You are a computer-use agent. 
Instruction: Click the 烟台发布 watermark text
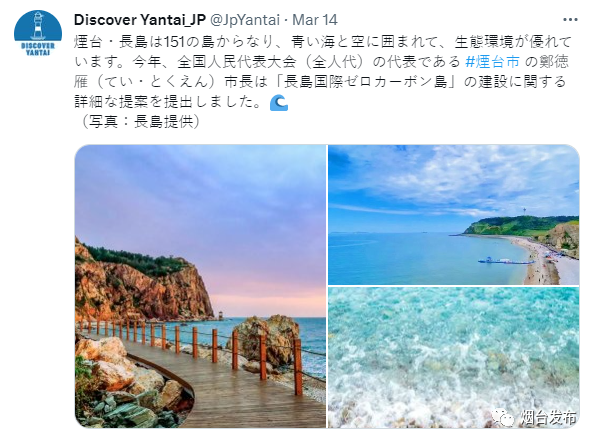tap(548, 418)
